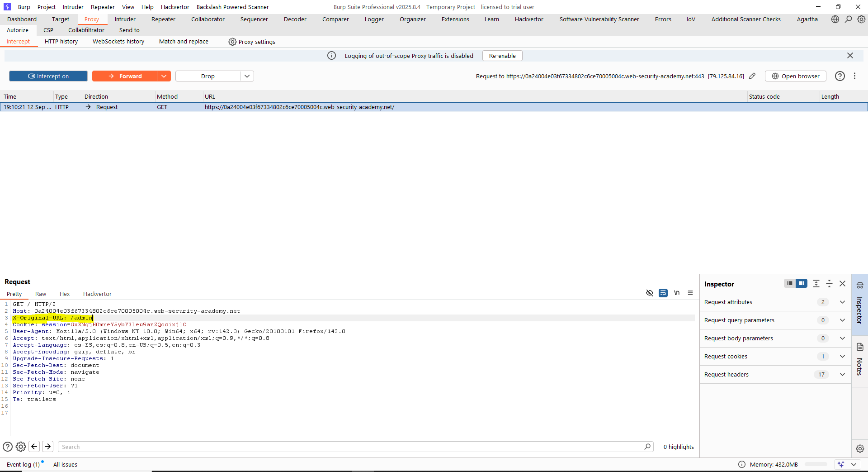The image size is (868, 472).
Task: Click the Re-enable button
Action: pyautogui.click(x=502, y=56)
